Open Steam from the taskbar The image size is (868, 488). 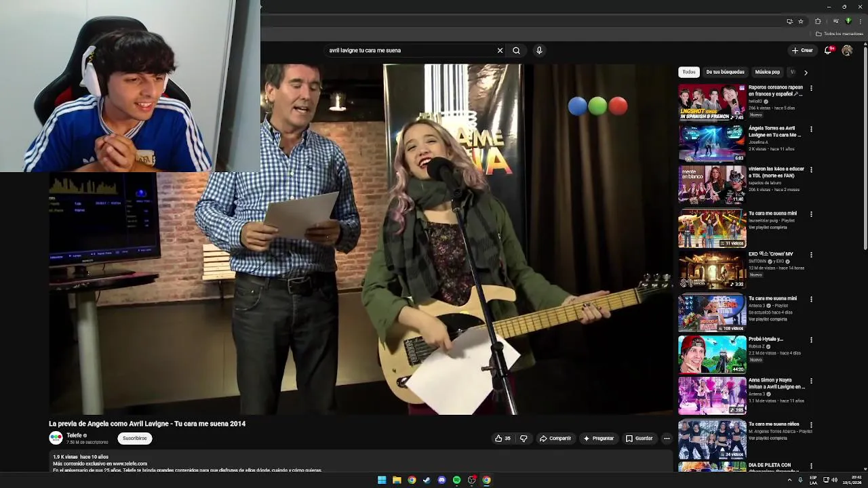pyautogui.click(x=427, y=480)
